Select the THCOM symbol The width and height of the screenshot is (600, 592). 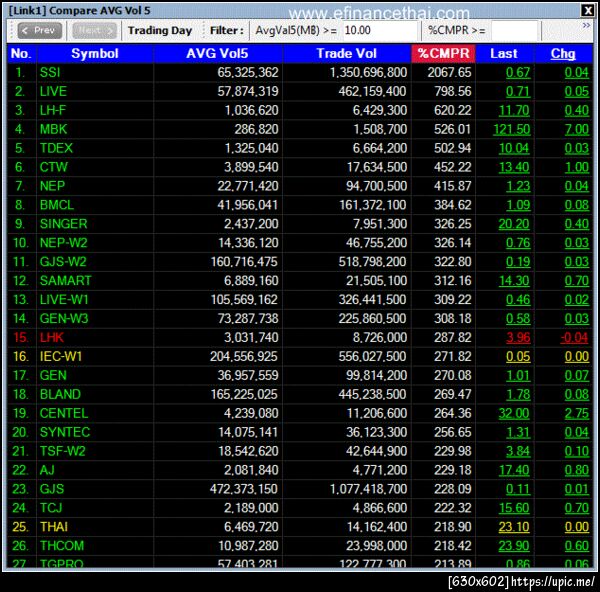click(x=62, y=546)
